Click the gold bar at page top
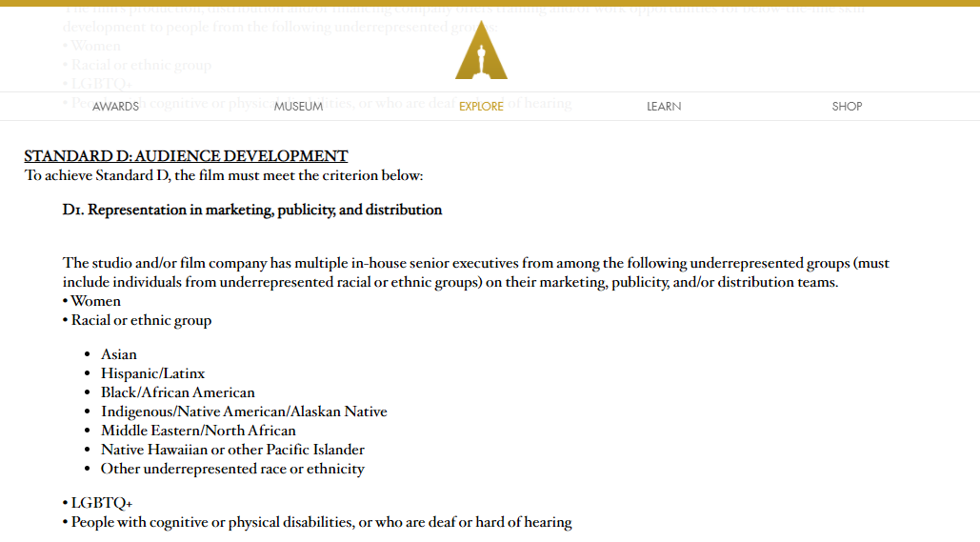Viewport: 980px width, 542px height. [490, 3]
